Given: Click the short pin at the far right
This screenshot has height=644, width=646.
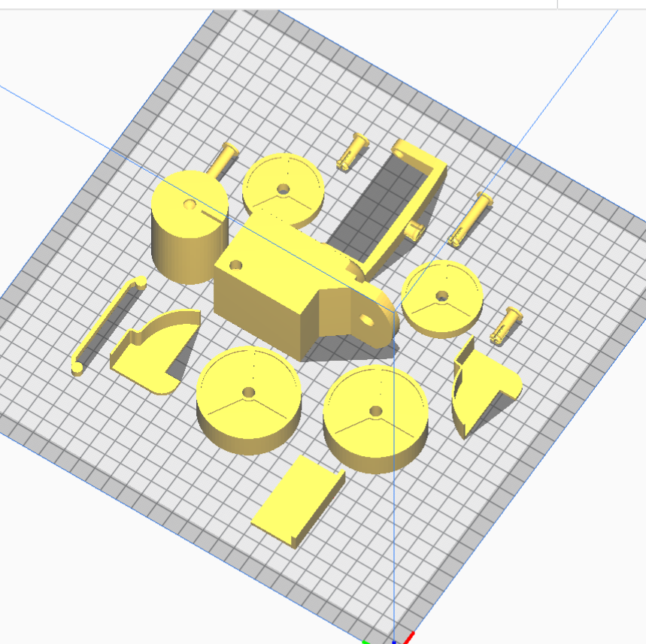Looking at the screenshot, I should [x=506, y=325].
